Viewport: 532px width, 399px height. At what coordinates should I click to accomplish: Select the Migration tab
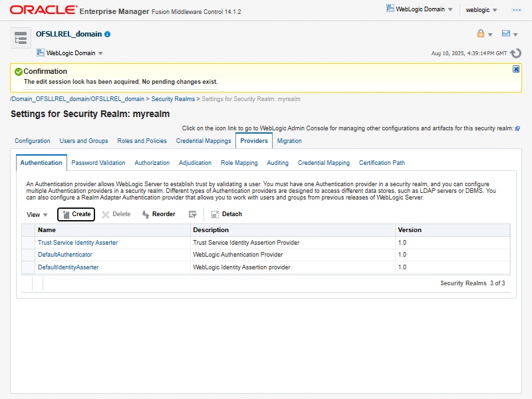[289, 141]
